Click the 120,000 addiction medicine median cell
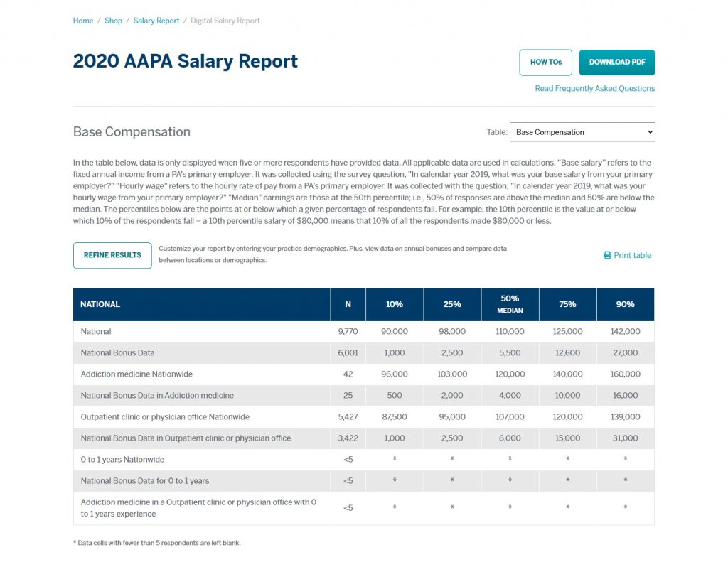The height and width of the screenshot is (567, 728). coord(510,374)
